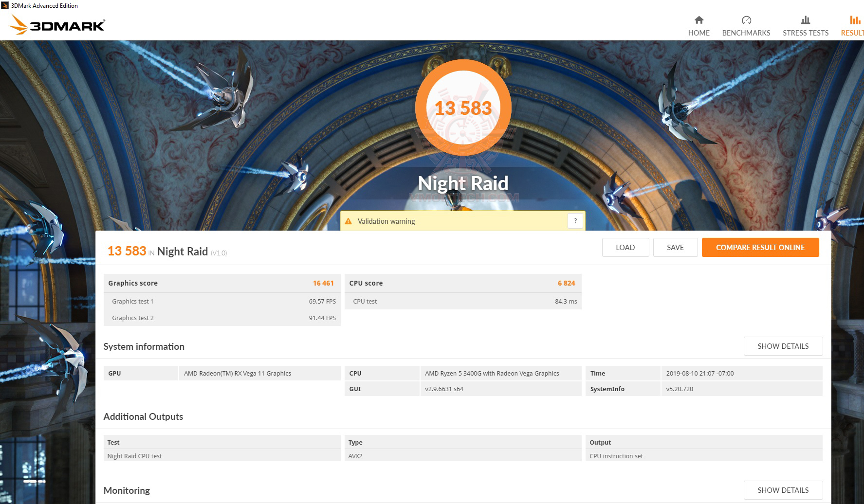The image size is (864, 504).
Task: Open the validation warning help question mark
Action: pos(575,221)
